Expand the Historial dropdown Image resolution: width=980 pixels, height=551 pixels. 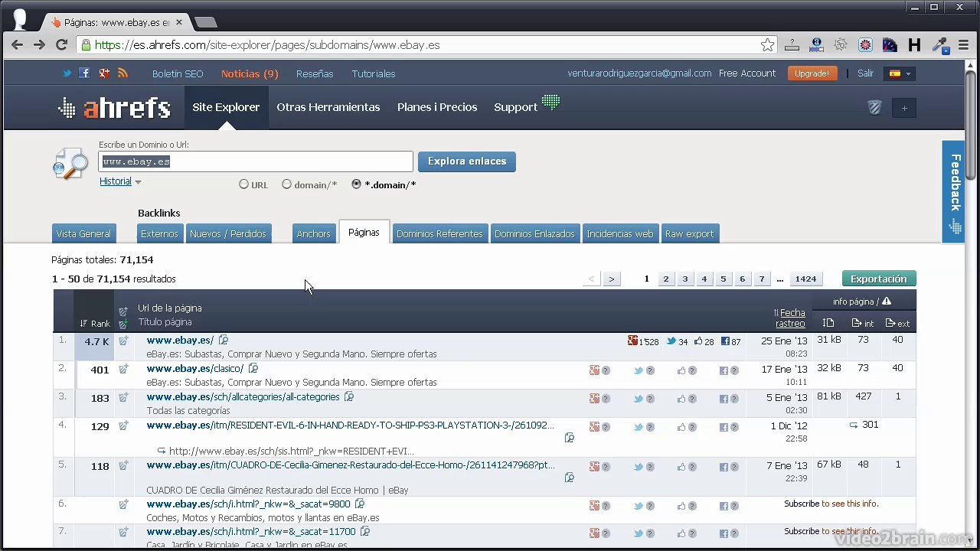pyautogui.click(x=120, y=181)
